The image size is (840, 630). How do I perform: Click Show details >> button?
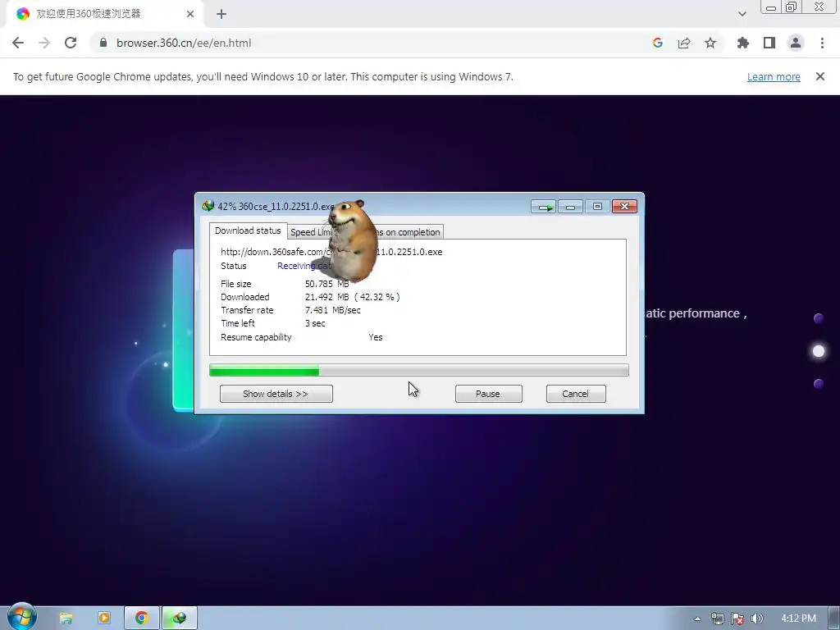[276, 394]
